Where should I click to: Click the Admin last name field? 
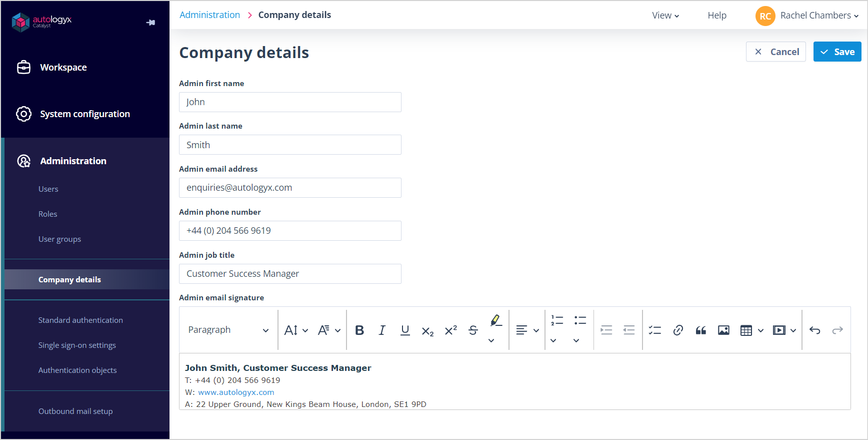click(290, 145)
